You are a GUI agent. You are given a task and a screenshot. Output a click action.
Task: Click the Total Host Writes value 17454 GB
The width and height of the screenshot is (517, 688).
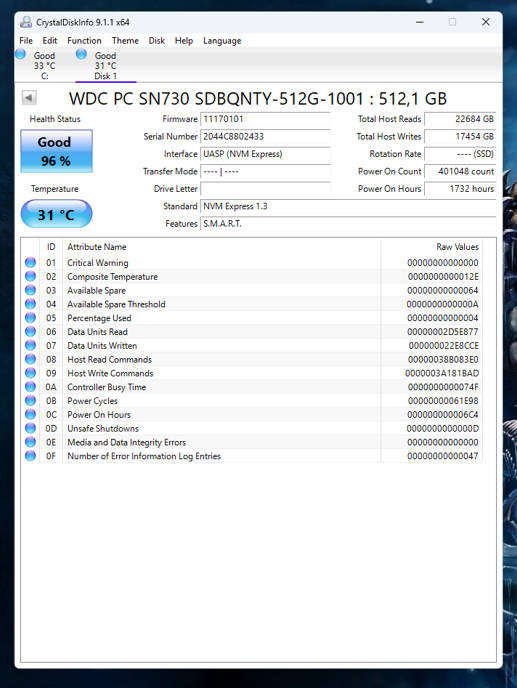[x=460, y=136]
